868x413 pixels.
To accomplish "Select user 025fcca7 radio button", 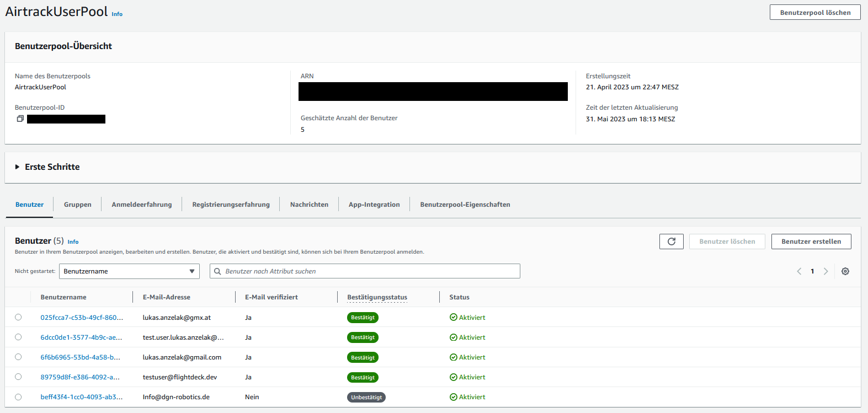I will [18, 317].
